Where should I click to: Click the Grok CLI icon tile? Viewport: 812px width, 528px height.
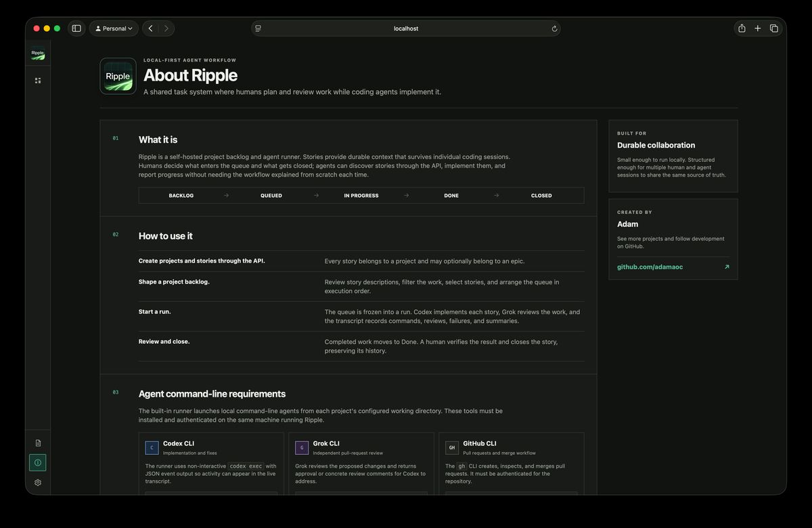(x=302, y=447)
